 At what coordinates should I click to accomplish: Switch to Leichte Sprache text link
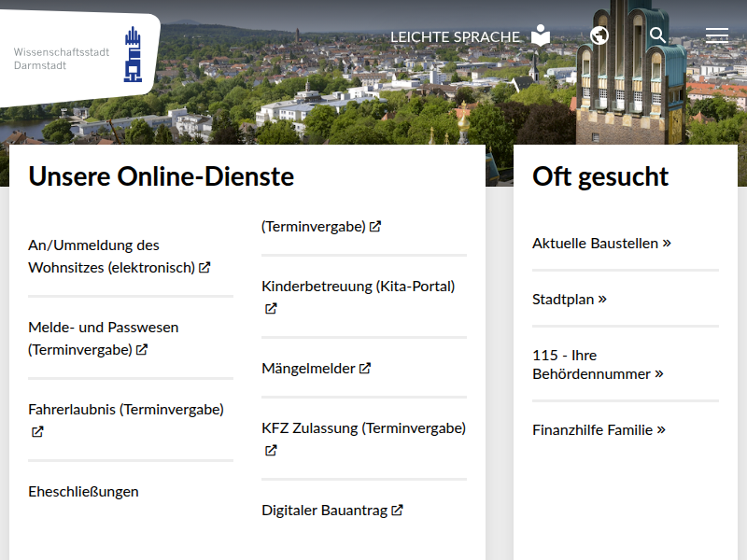tap(455, 37)
